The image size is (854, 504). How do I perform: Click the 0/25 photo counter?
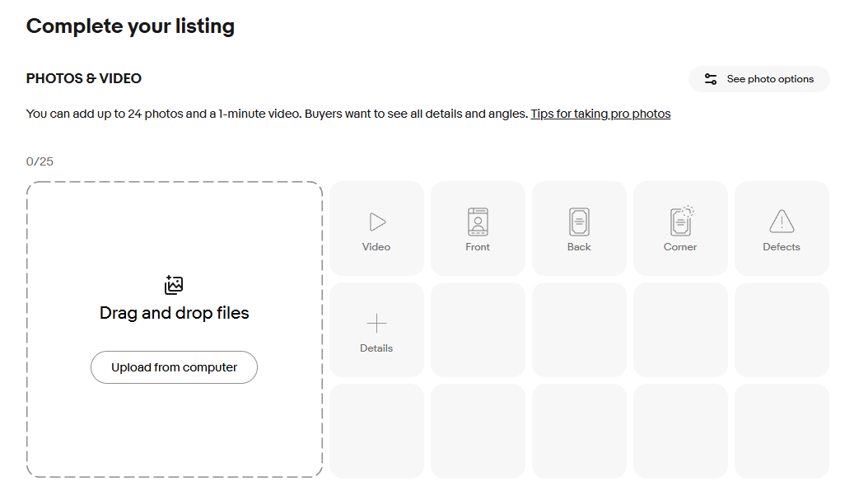(40, 161)
